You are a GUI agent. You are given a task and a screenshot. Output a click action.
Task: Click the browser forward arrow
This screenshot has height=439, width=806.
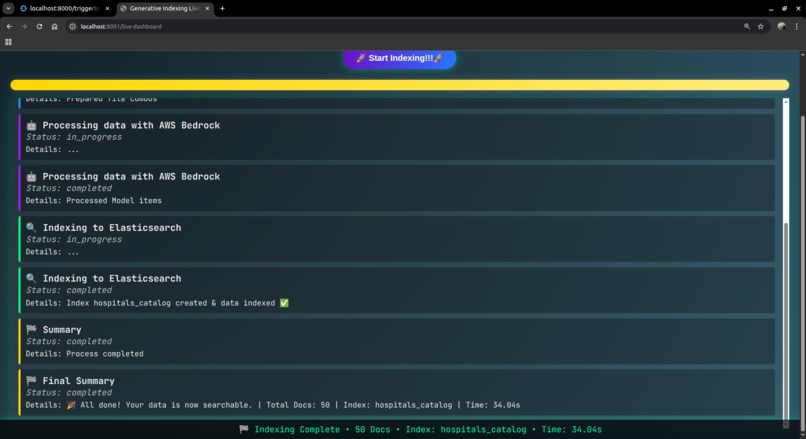(x=24, y=26)
